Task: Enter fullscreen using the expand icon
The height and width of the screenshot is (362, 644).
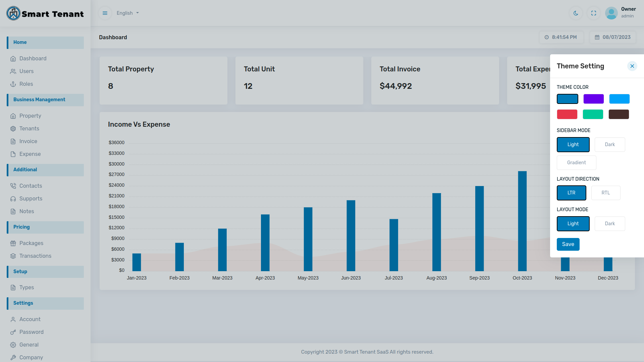Action: point(594,13)
